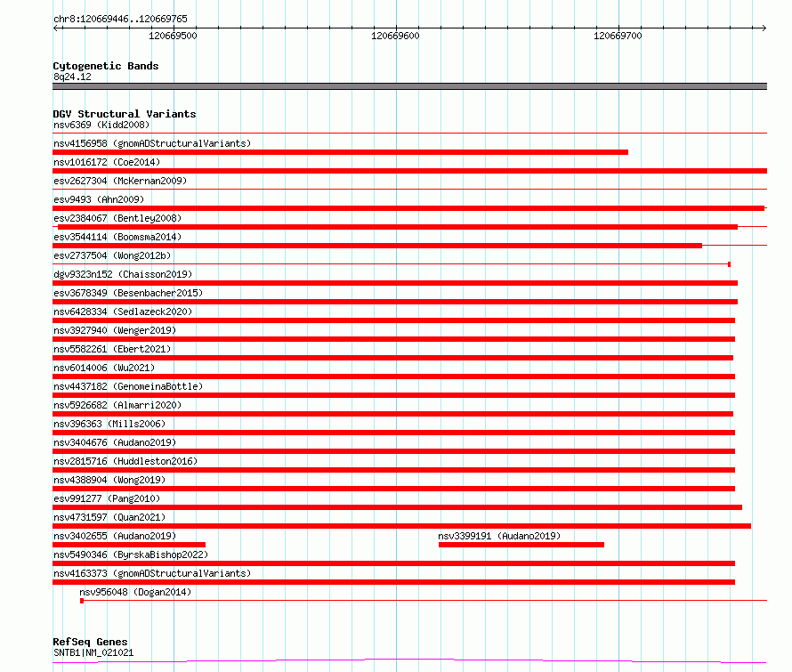Open variant esv3678349 (Besenbacher2015)
The height and width of the screenshot is (672, 792).
tap(128, 293)
